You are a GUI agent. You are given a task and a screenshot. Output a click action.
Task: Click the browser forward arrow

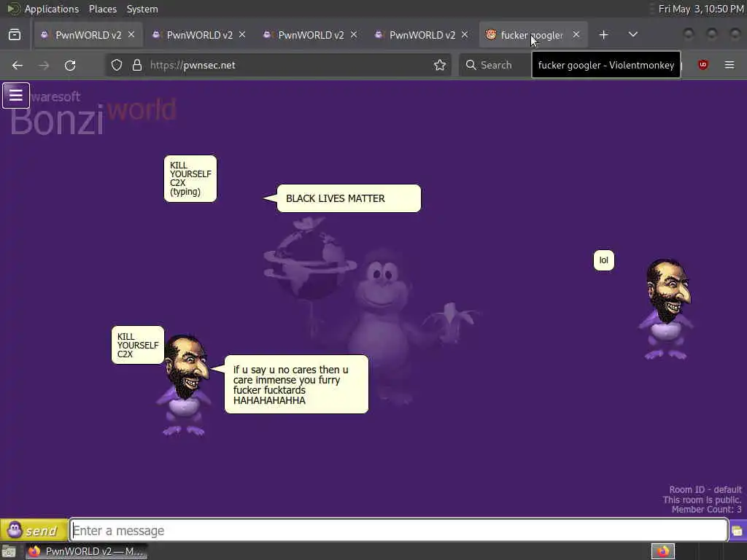click(x=44, y=65)
